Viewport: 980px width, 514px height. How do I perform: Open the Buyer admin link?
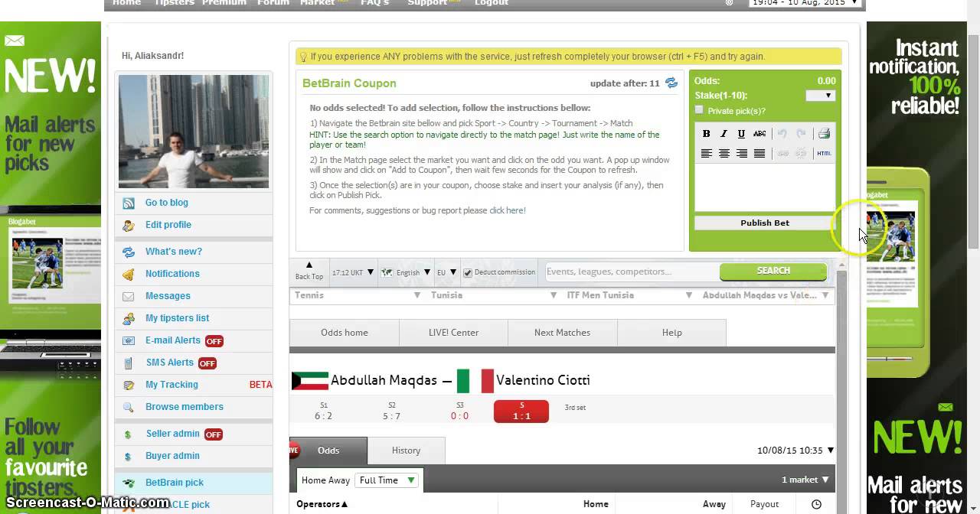(x=172, y=456)
